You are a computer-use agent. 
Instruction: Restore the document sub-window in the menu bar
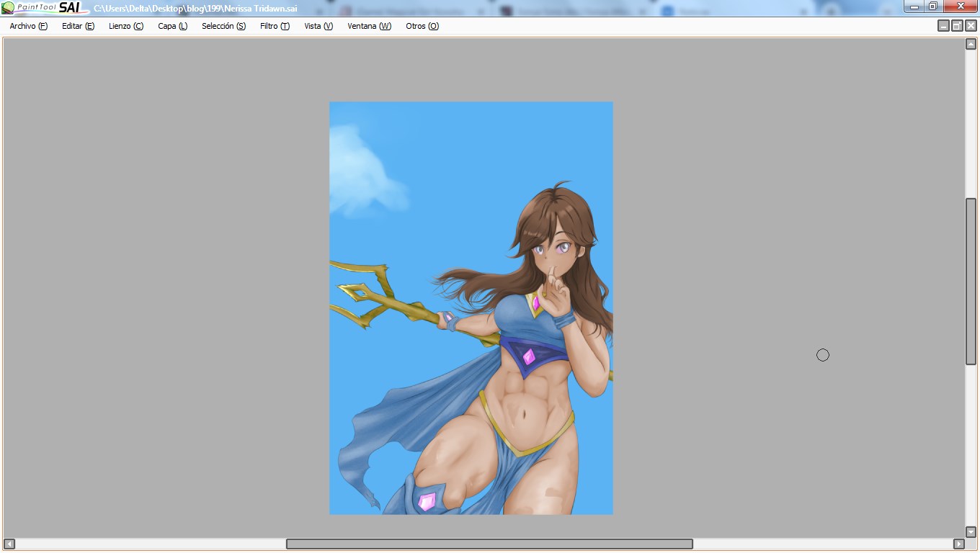tap(957, 26)
